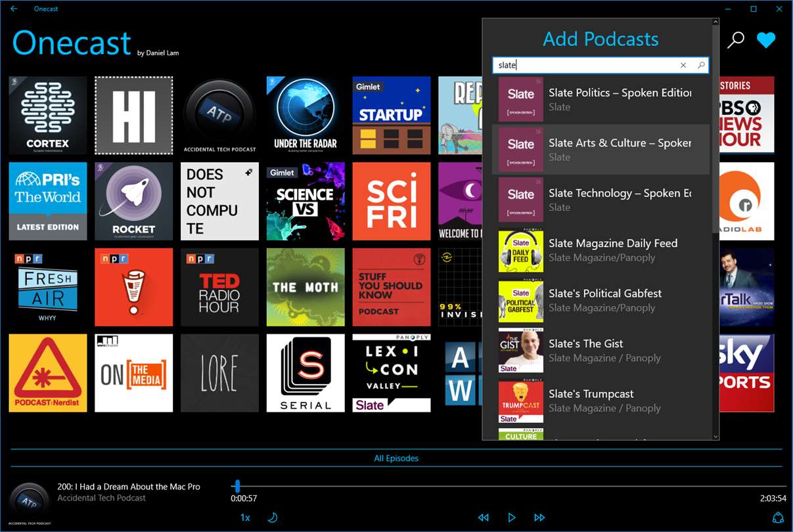793x532 pixels.
Task: Click the back arrow in title bar
Action: coord(14,9)
